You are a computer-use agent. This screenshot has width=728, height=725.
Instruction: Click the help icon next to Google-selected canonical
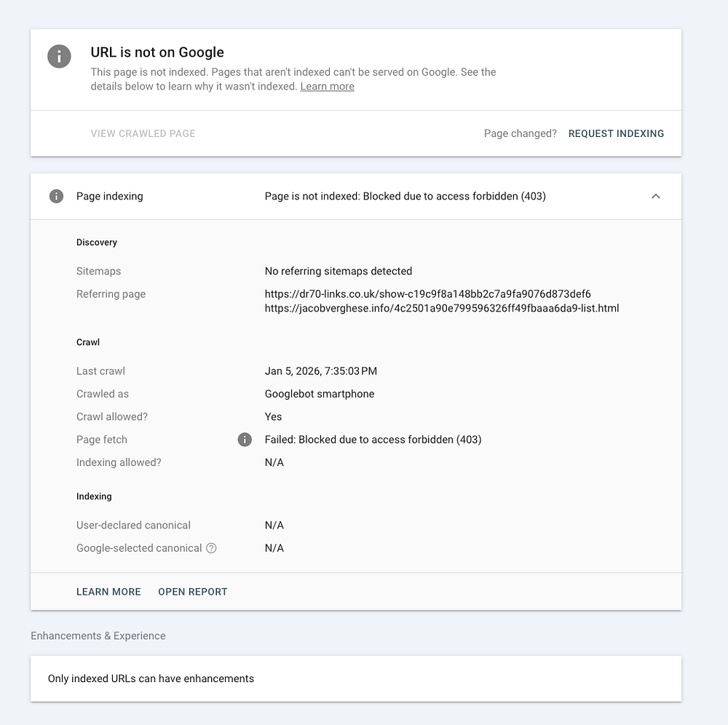click(211, 548)
